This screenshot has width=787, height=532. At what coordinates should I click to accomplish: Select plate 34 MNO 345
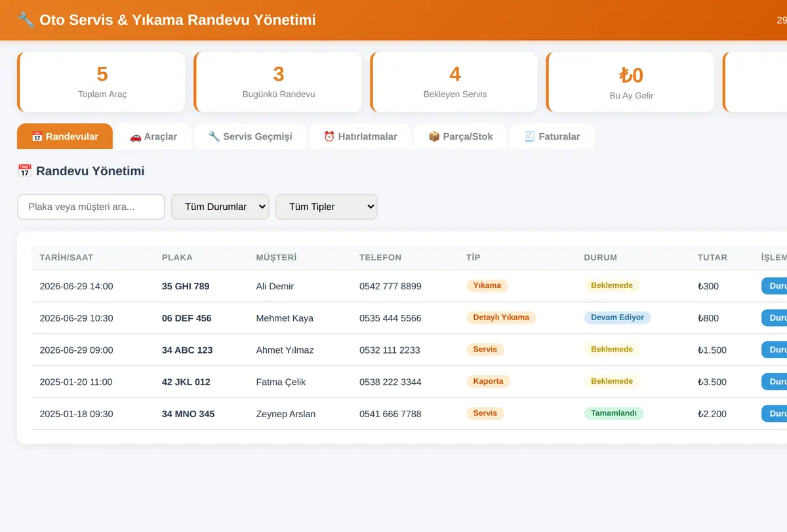[188, 414]
